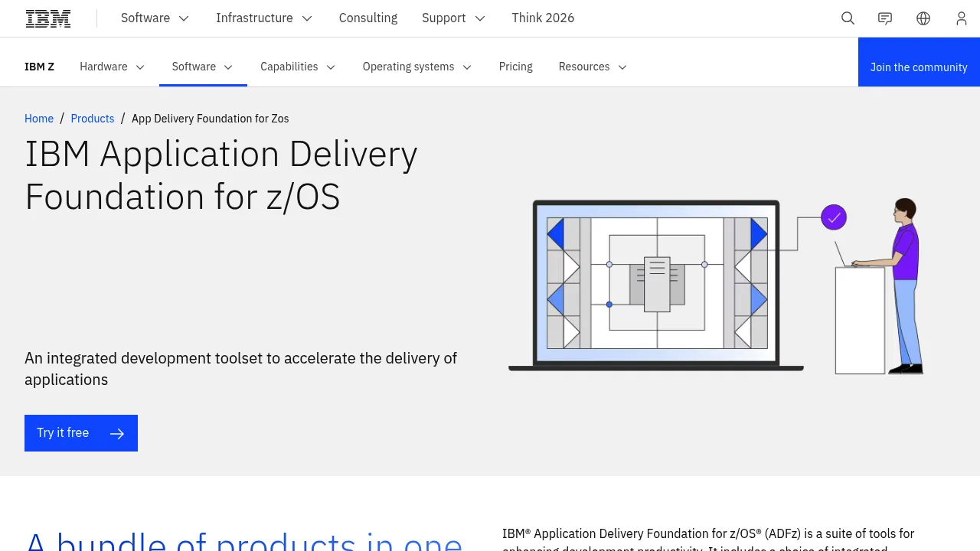
Task: Open the underlined Software tab in IBM Z bar
Action: coord(203,67)
